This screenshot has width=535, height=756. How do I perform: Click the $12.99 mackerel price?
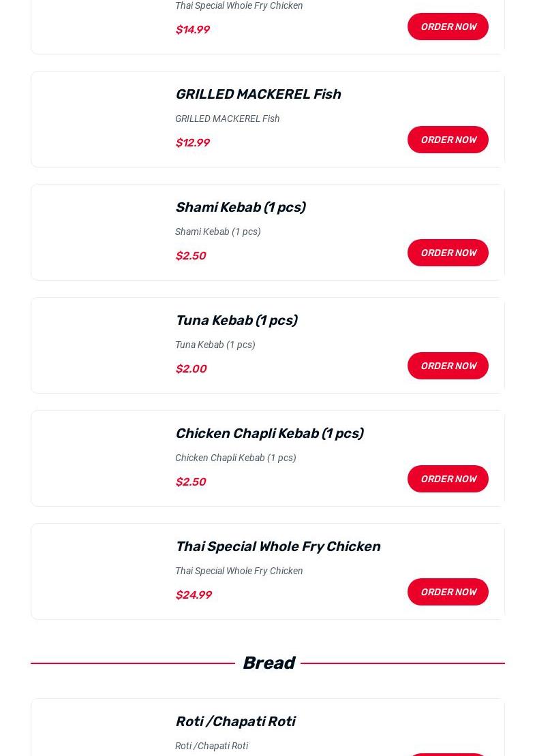(192, 142)
